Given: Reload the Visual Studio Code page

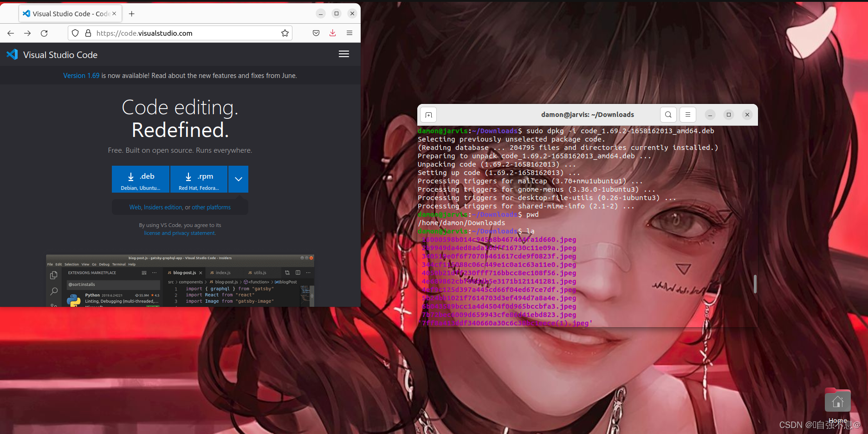Looking at the screenshot, I should [44, 33].
